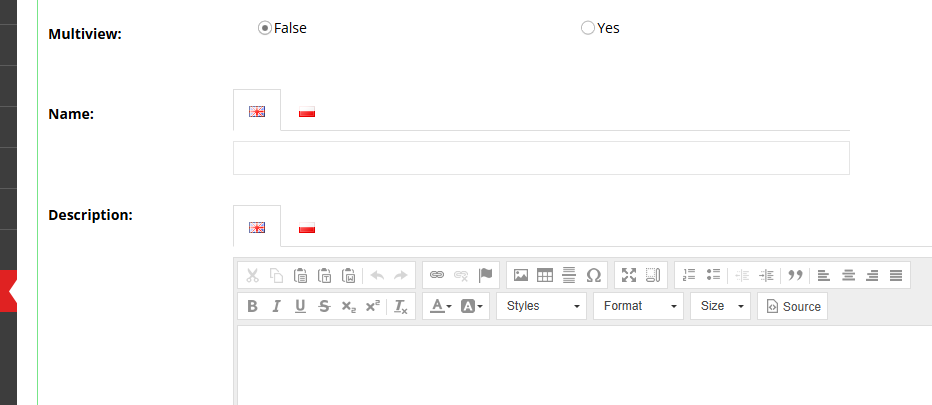Insert an anchor with the flag icon
932x405 pixels.
point(486,275)
